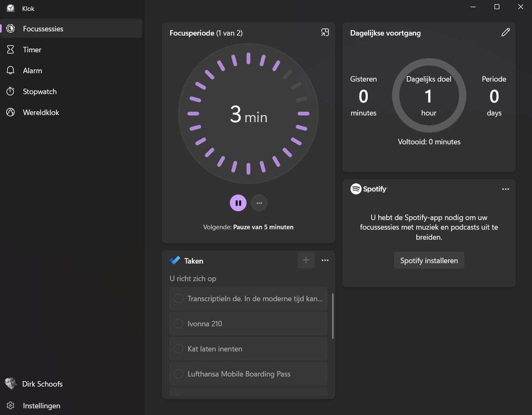Viewport: 532px width, 415px height.
Task: Complete the Lufthansa Mobile Boarding Pass task
Action: [x=178, y=374]
